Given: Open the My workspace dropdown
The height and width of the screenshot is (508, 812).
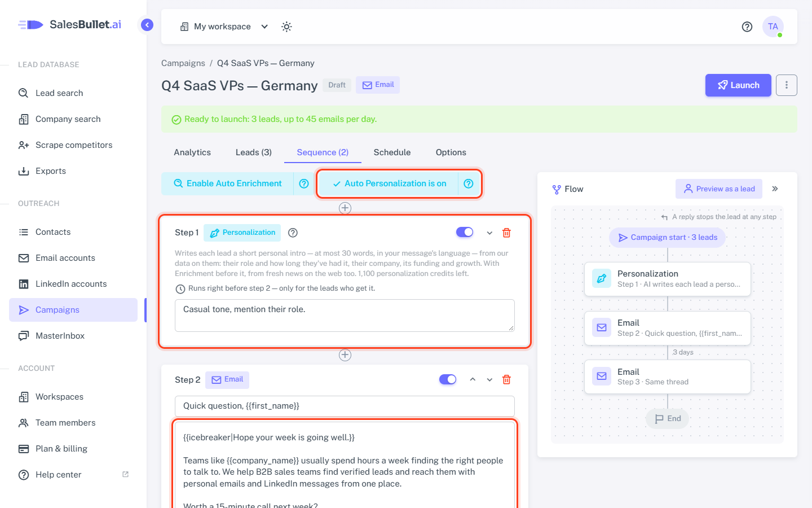Looking at the screenshot, I should [224, 27].
